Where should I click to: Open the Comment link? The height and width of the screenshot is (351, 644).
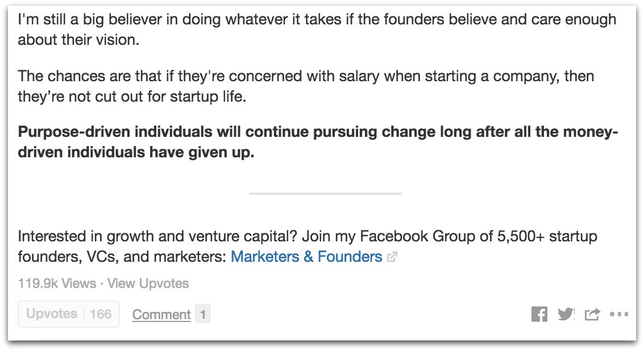[x=161, y=315]
